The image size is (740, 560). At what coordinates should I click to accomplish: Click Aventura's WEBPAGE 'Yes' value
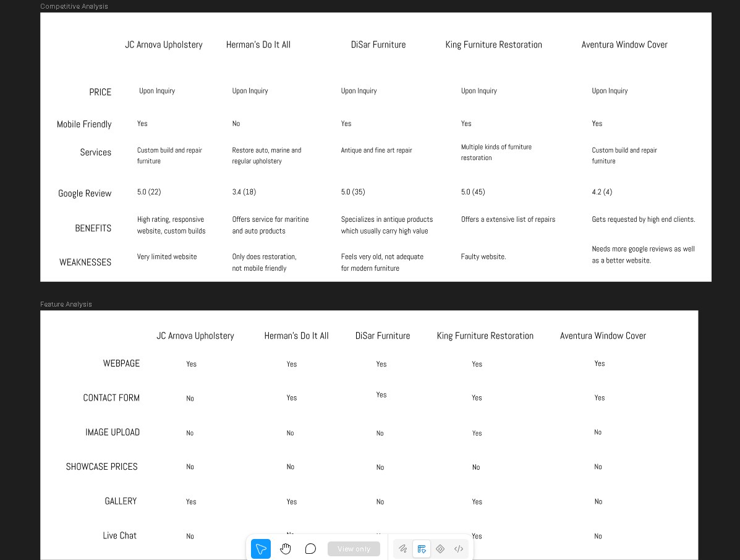click(600, 363)
